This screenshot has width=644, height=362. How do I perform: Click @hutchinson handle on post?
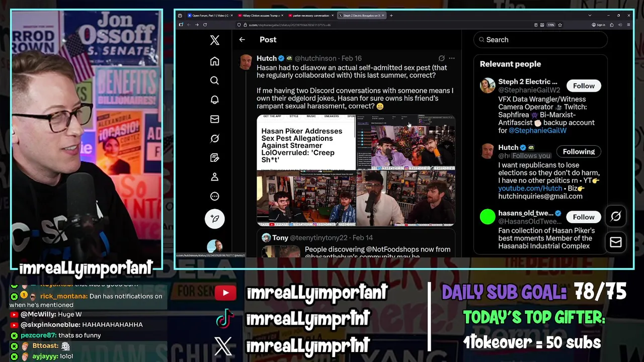tap(315, 58)
